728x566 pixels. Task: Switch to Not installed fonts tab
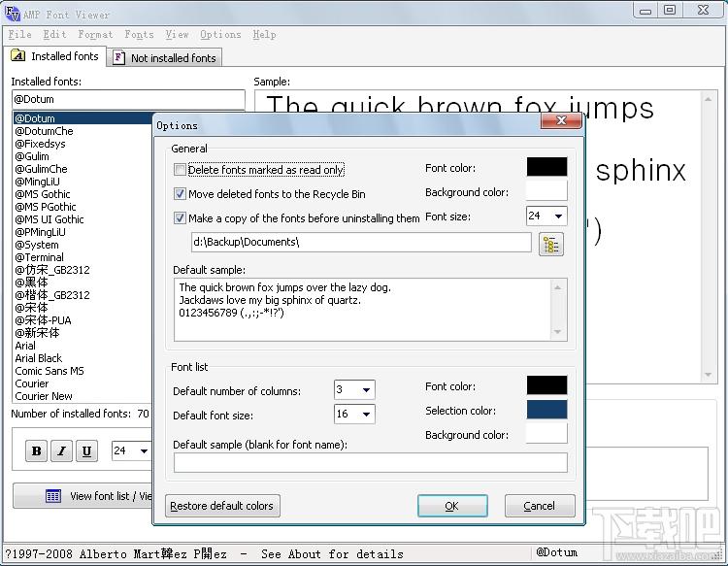tap(165, 57)
